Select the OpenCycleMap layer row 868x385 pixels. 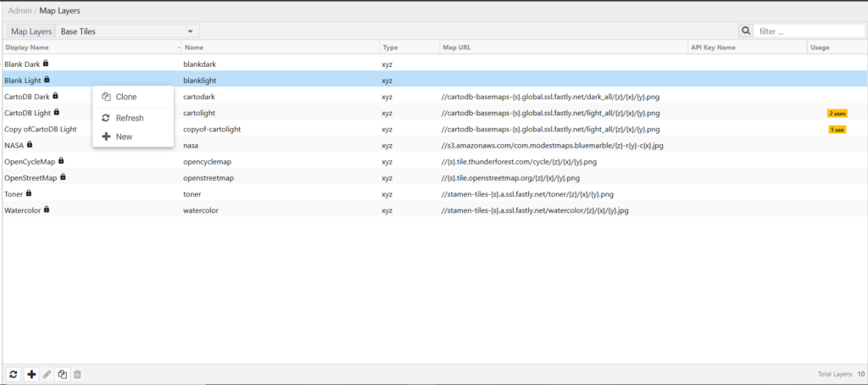(x=433, y=162)
